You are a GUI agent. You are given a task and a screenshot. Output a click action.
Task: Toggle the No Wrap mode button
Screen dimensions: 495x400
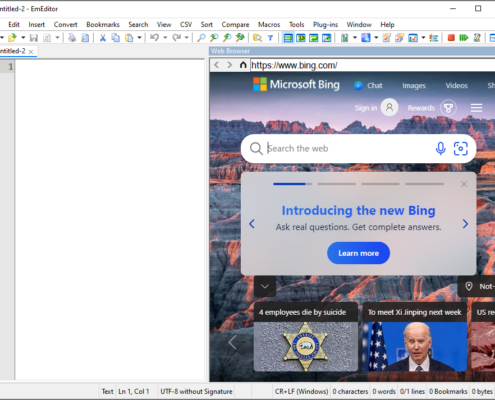click(288, 38)
